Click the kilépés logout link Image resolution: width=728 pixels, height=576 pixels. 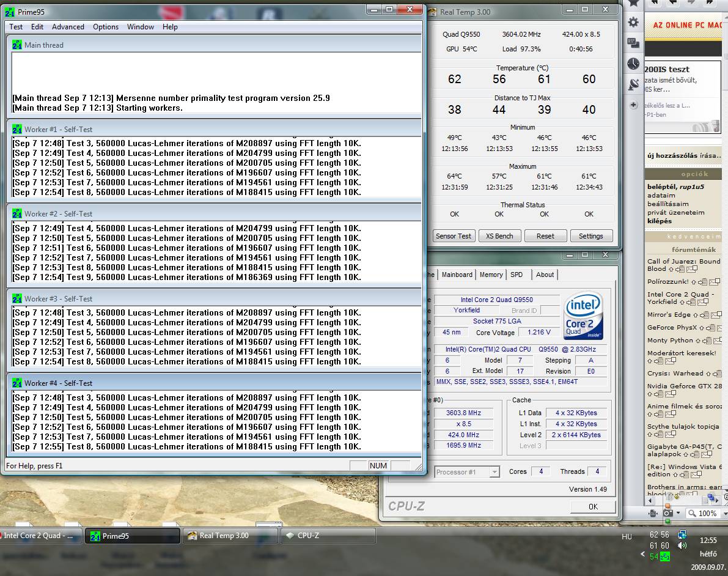click(x=660, y=221)
